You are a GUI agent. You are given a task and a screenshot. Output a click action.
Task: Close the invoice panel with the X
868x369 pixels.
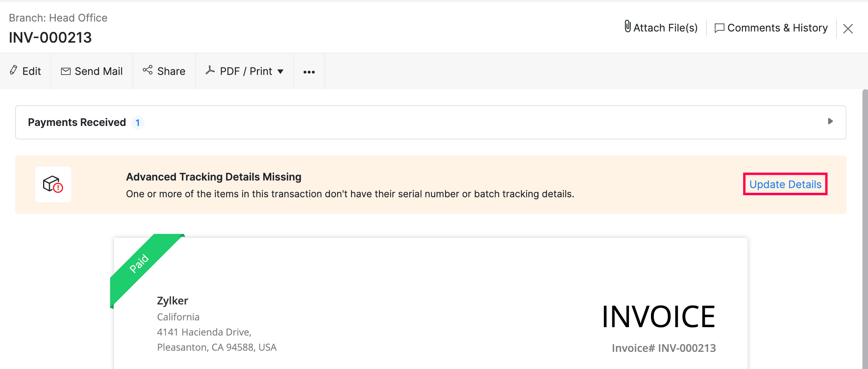click(x=848, y=29)
